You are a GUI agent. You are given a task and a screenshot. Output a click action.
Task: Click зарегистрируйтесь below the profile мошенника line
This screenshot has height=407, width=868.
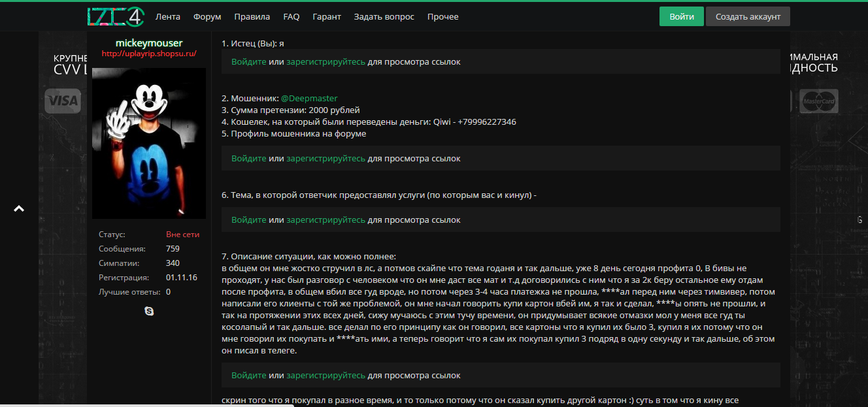325,158
